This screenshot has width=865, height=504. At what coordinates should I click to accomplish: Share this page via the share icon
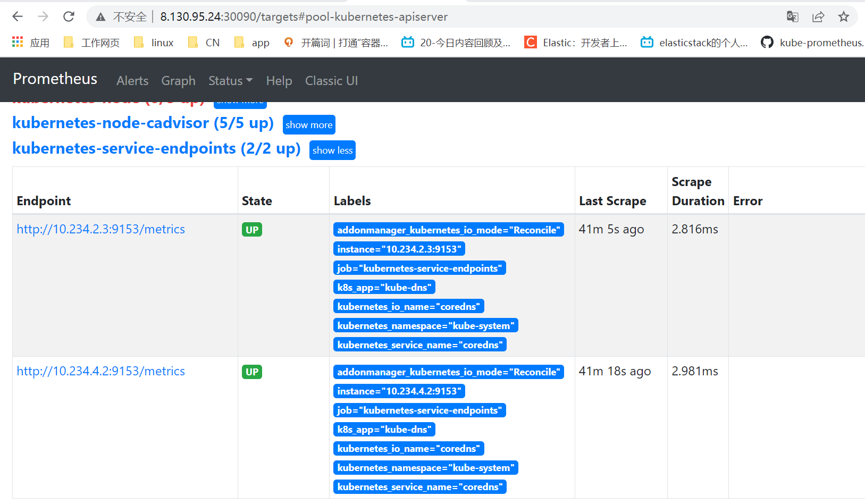click(x=818, y=16)
